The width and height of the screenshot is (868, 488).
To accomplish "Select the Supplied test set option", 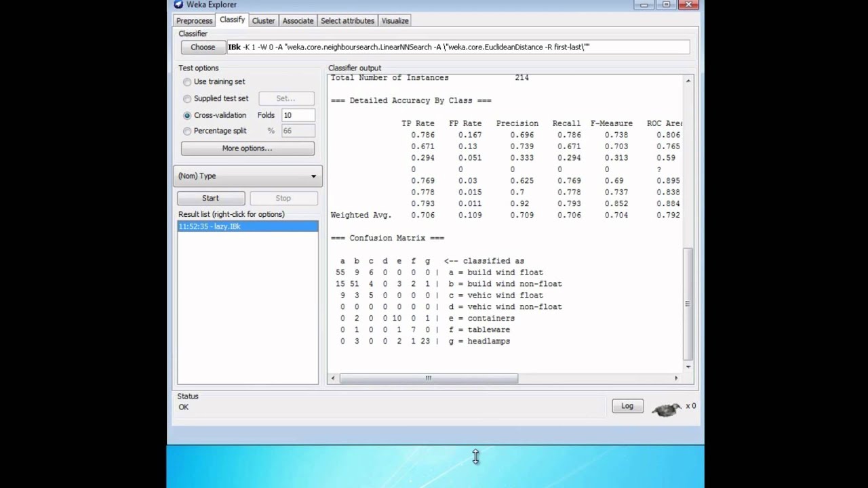I will pos(187,99).
